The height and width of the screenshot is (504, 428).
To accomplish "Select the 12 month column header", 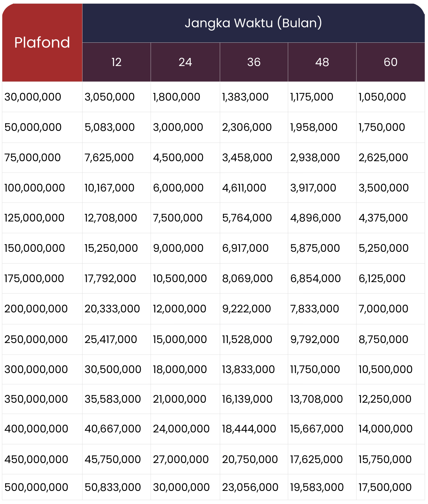I will [116, 62].
